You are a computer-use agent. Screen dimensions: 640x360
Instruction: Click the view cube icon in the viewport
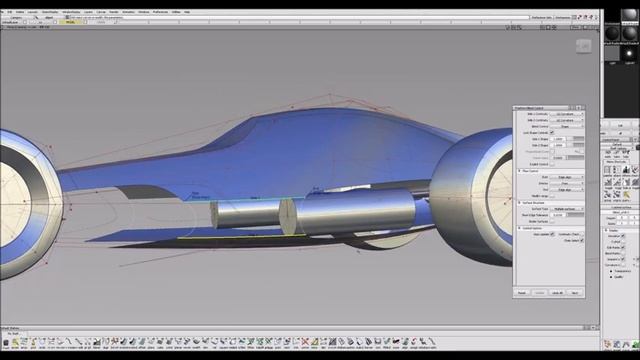click(584, 46)
